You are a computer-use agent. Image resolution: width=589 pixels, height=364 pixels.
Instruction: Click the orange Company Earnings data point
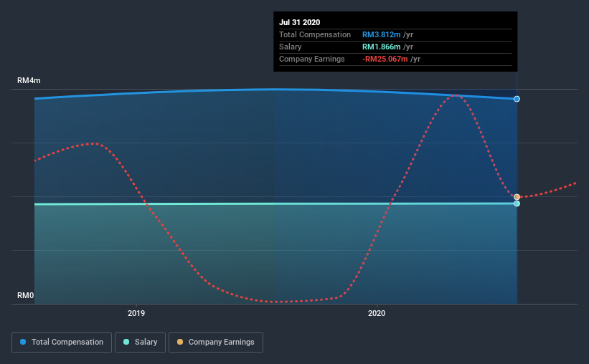click(x=517, y=197)
